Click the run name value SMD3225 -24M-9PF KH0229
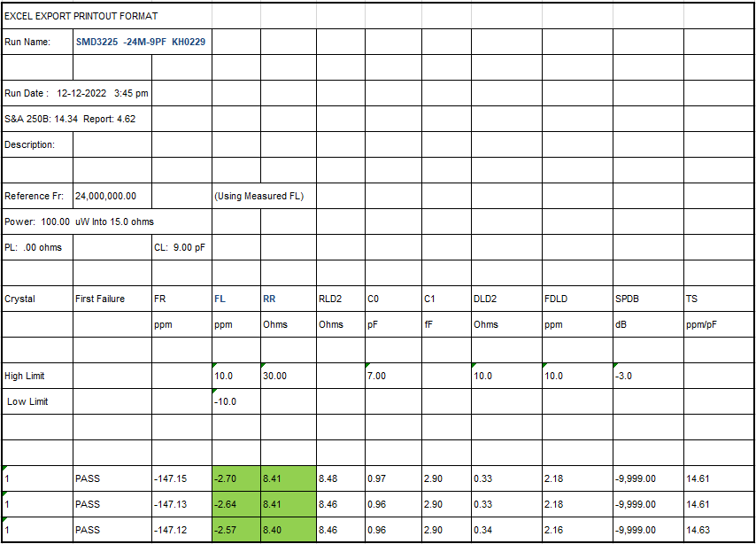756x544 pixels. tap(142, 42)
